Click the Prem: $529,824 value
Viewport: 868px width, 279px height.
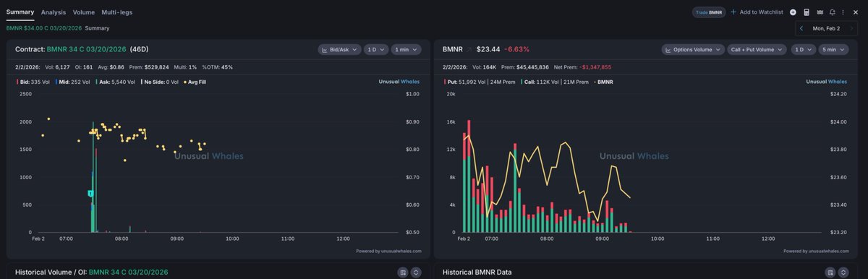148,67
